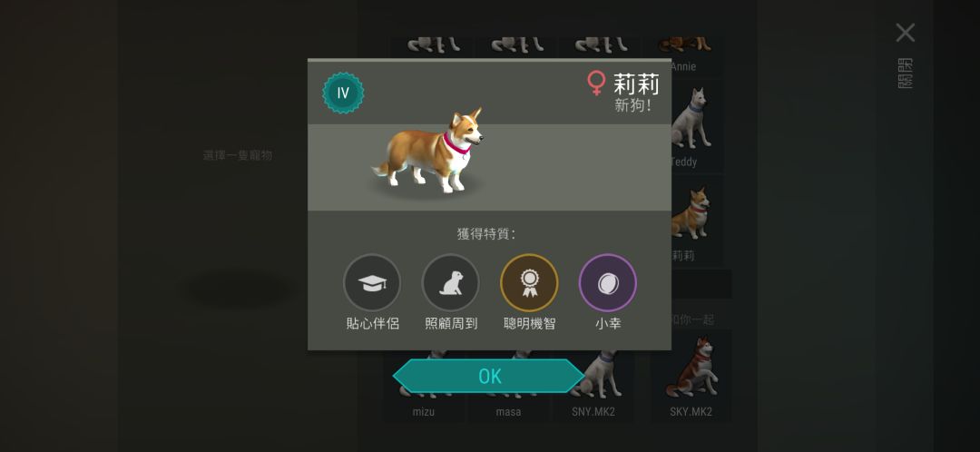Select the corgi dog model in popup
The width and height of the screenshot is (980, 452).
click(x=429, y=152)
